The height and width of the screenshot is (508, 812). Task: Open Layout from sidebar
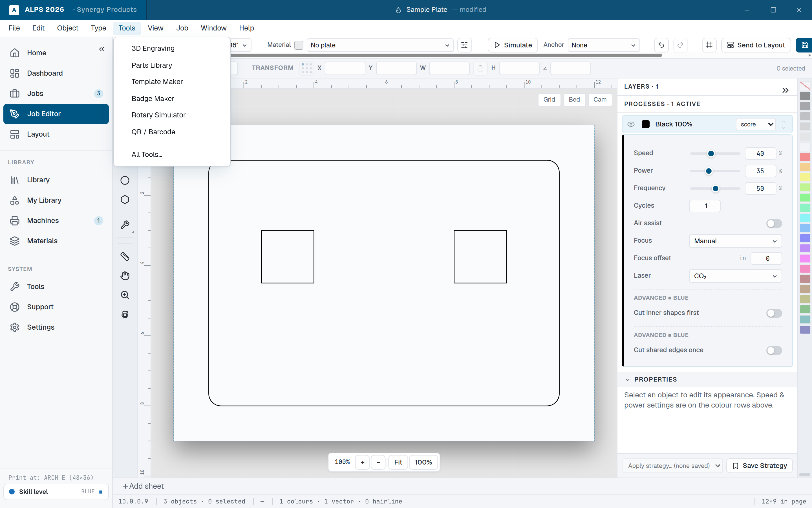click(56, 134)
